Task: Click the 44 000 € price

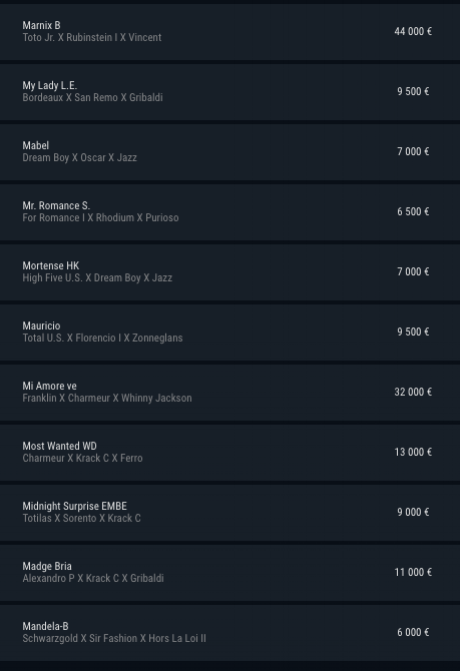Action: [413, 32]
